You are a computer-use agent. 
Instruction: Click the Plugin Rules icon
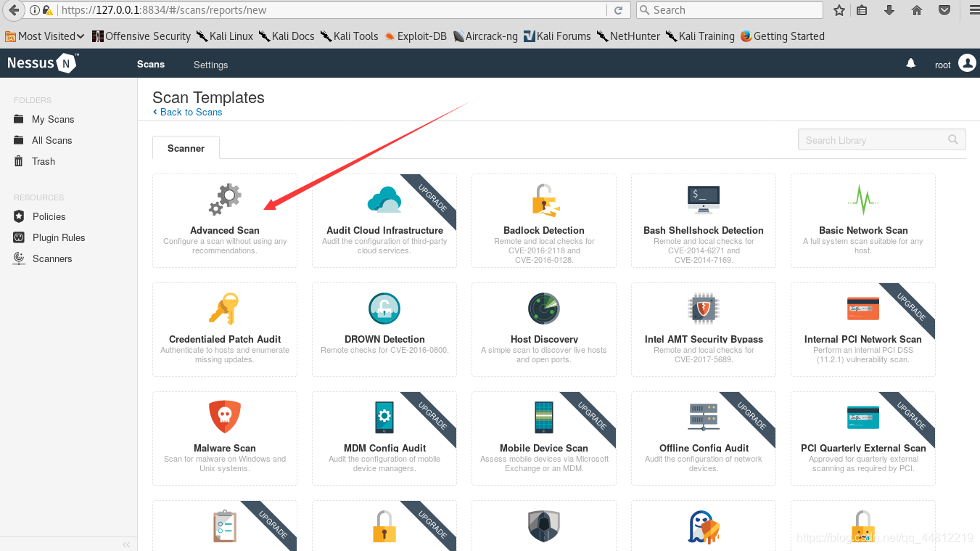(19, 237)
